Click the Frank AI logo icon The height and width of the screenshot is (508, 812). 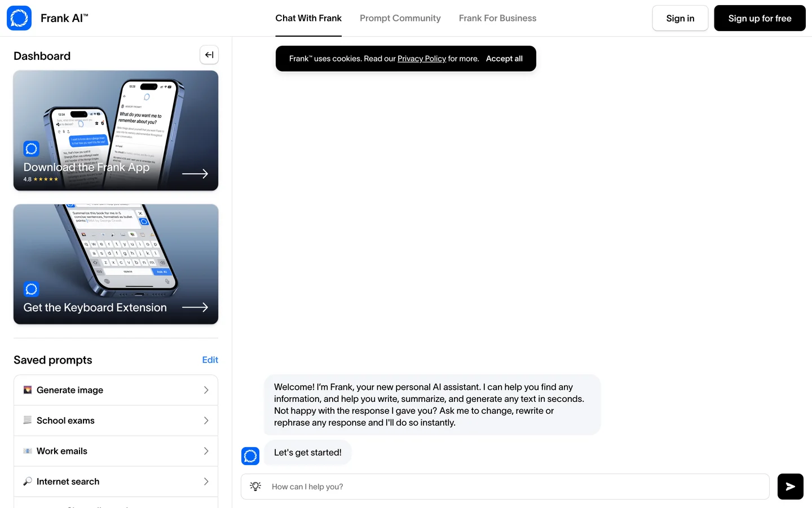pos(19,18)
